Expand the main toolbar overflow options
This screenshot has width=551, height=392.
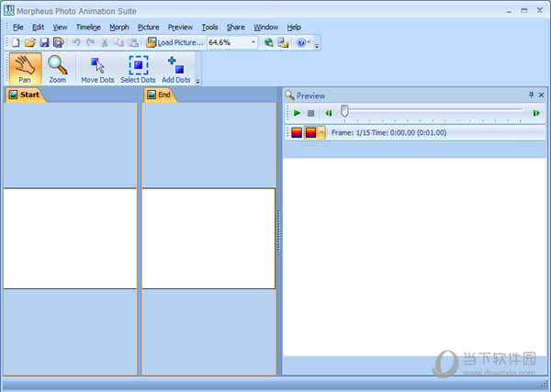pos(317,46)
